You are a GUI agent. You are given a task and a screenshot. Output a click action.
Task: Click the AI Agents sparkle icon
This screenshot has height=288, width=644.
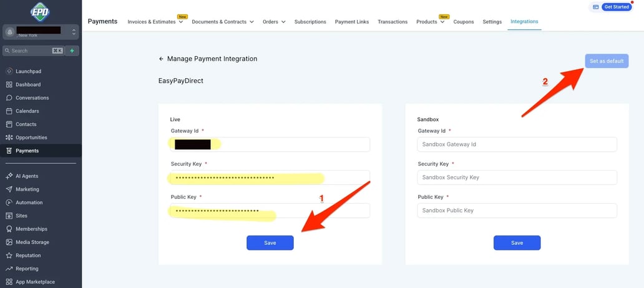[x=9, y=176]
